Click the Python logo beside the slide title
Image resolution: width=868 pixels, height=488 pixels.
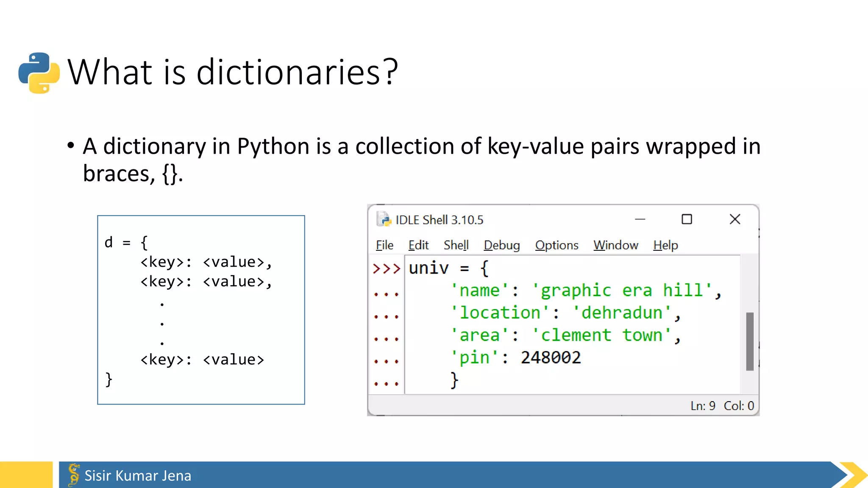[39, 73]
